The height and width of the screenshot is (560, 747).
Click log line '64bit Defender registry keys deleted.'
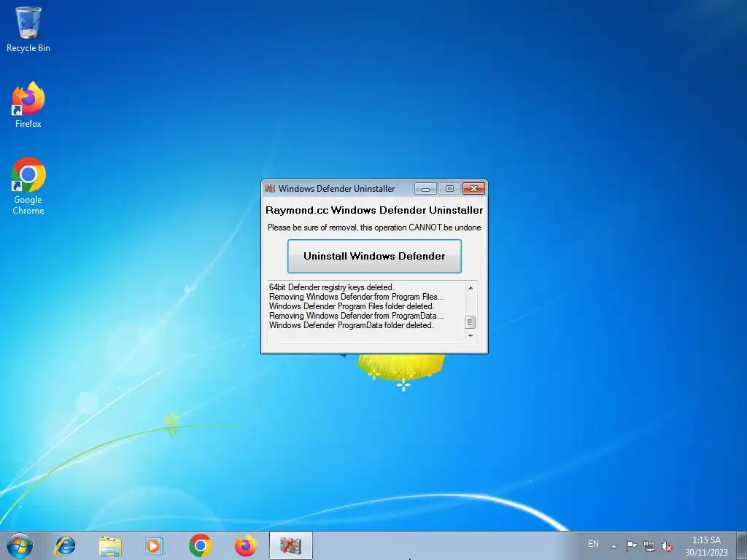pyautogui.click(x=332, y=287)
